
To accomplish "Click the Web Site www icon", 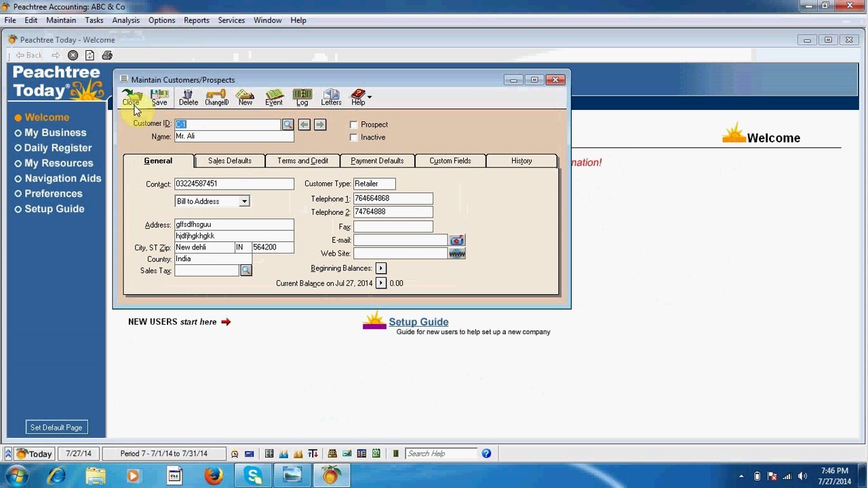I will [x=457, y=253].
